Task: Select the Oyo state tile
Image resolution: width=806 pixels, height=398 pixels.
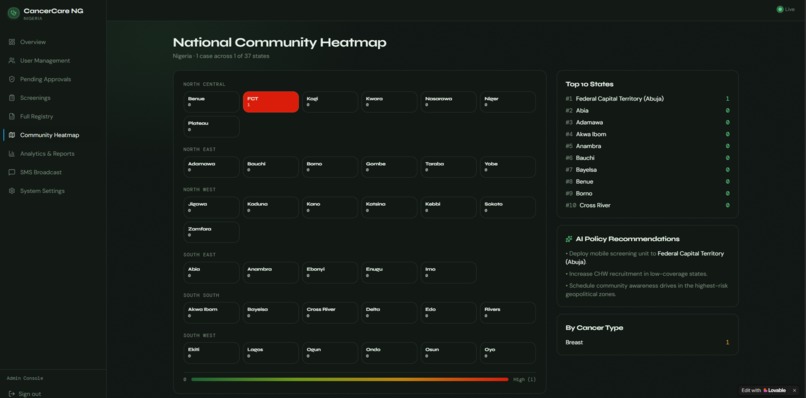Action: pos(508,353)
